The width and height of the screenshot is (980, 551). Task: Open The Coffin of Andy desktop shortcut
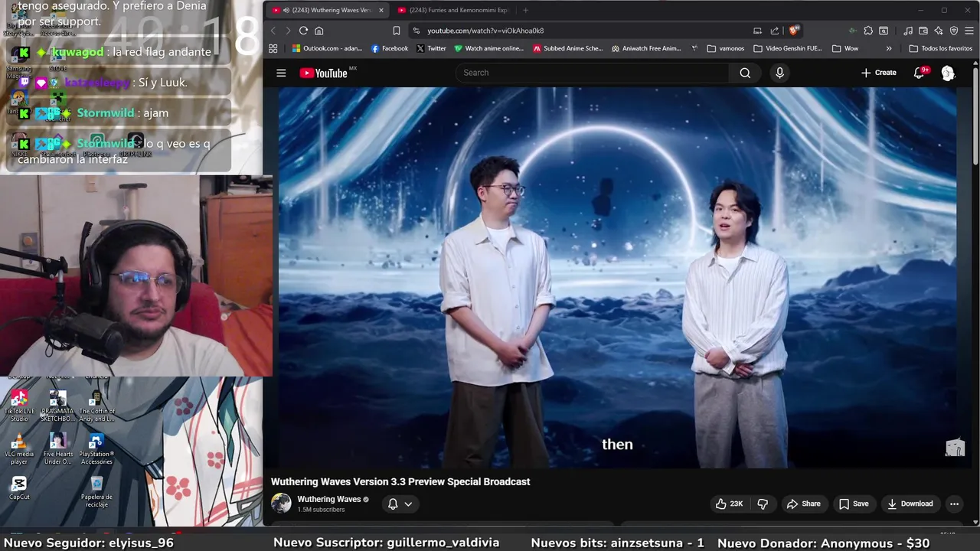coord(96,406)
